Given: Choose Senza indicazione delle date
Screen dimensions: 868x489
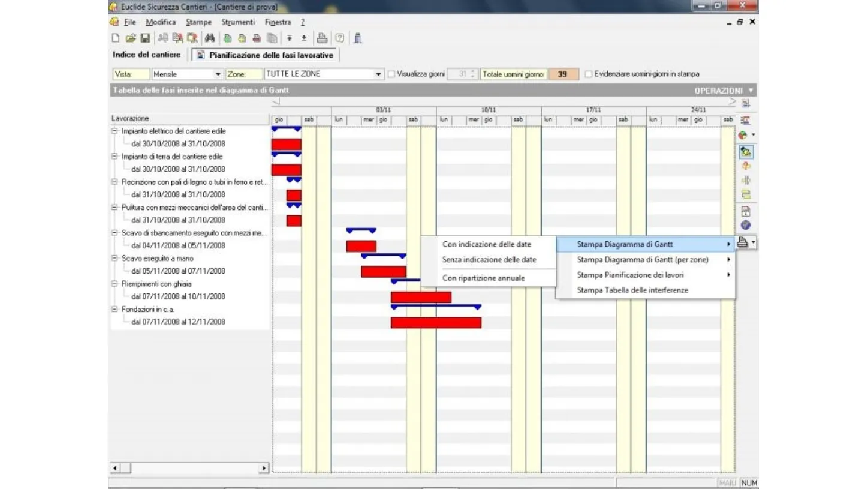Looking at the screenshot, I should coord(488,260).
